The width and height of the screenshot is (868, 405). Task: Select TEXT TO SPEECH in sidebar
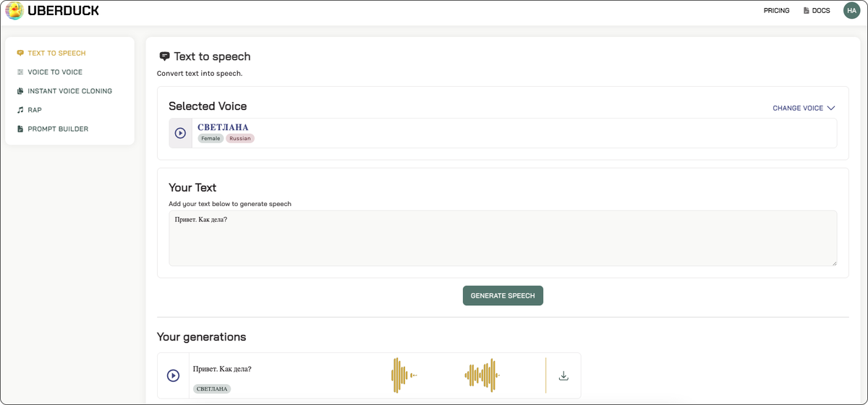(x=56, y=53)
